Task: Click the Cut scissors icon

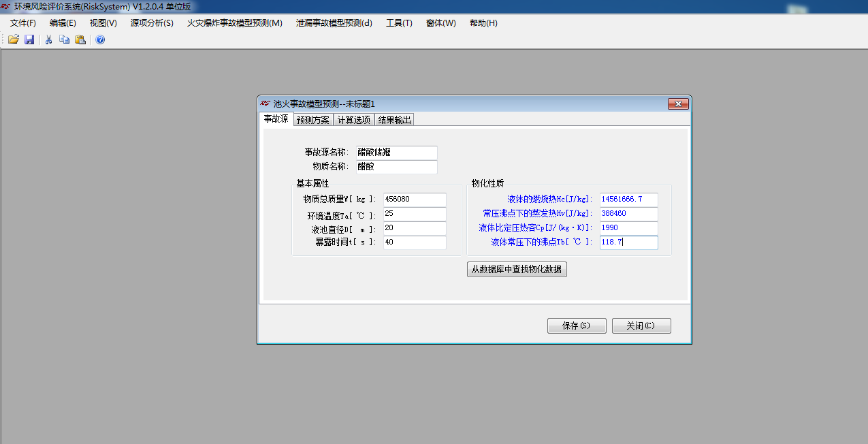Action: pyautogui.click(x=49, y=40)
